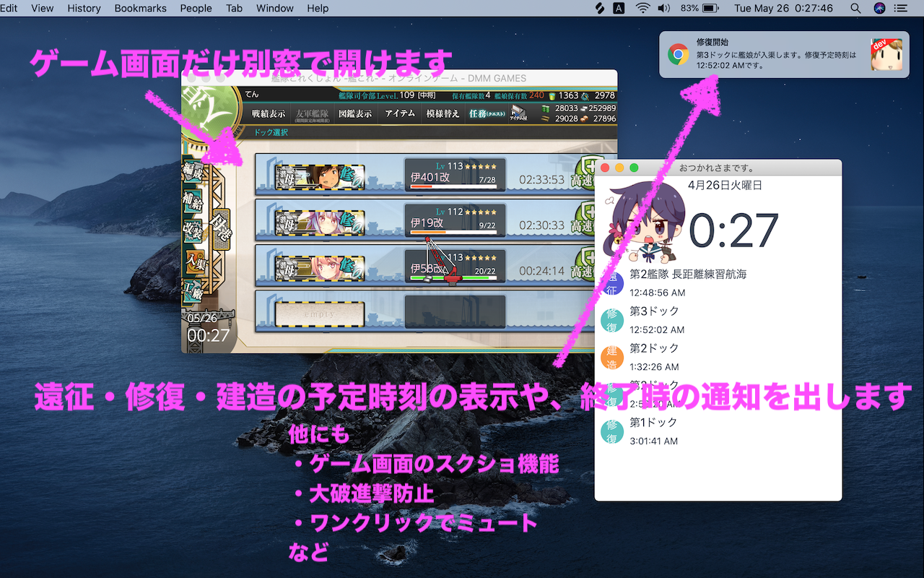Open Notification Center list icon
Screen dimensions: 924x578
(x=900, y=8)
